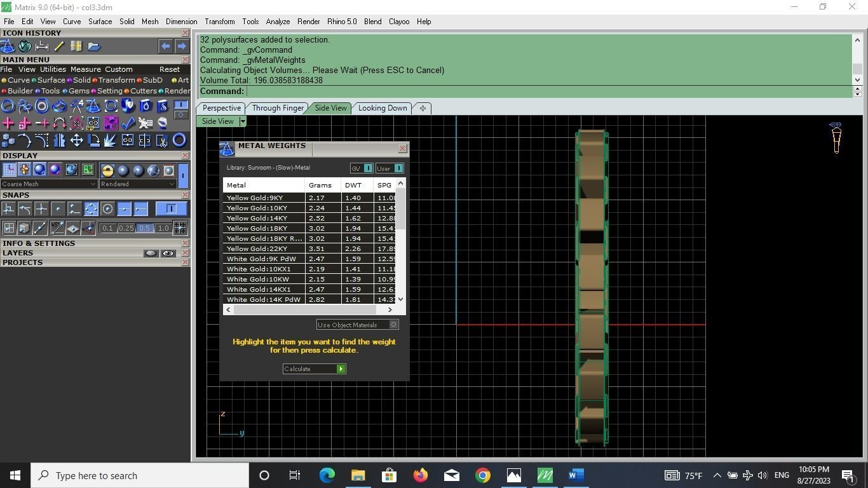Viewport: 868px width, 488px height.
Task: Show hidden icons in the system tray
Action: pos(717,475)
